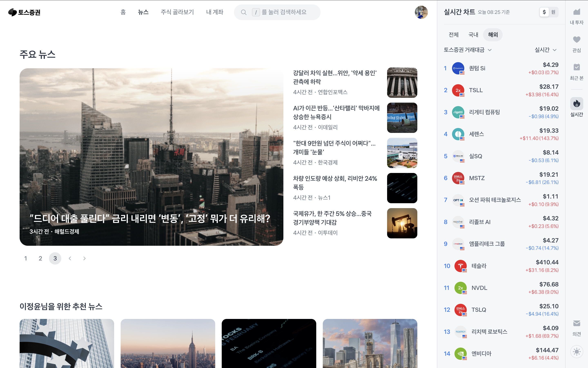
Task: Click 세렌스 price $19.33
Action: (549, 131)
